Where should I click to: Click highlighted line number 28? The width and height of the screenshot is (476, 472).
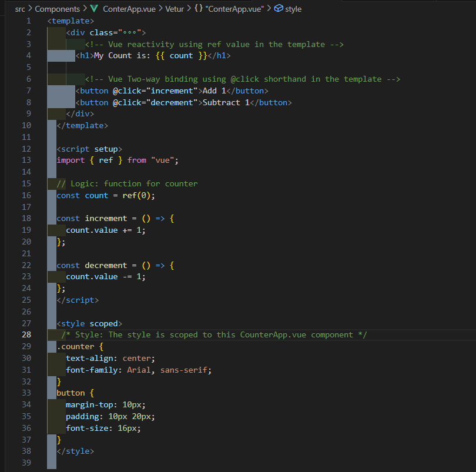coord(26,334)
